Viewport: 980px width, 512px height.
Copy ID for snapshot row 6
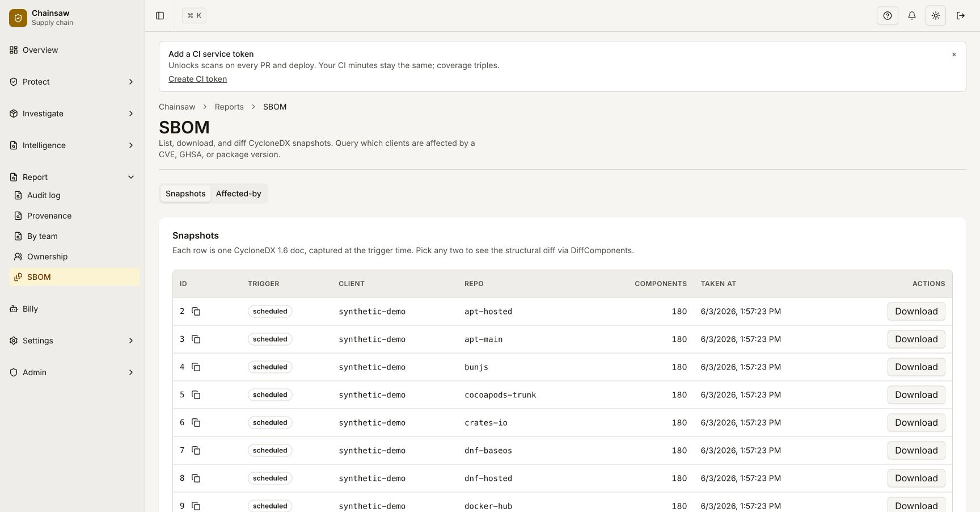196,422
